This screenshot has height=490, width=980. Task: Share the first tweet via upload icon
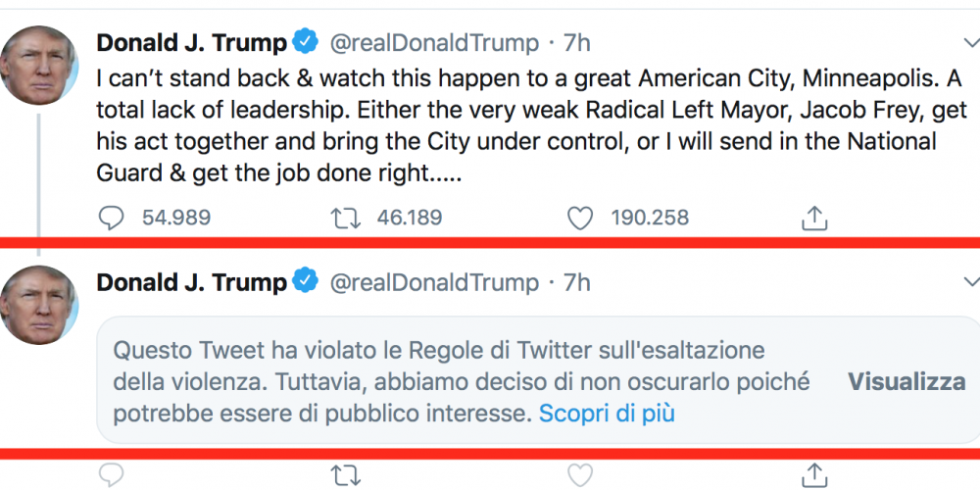click(x=814, y=218)
